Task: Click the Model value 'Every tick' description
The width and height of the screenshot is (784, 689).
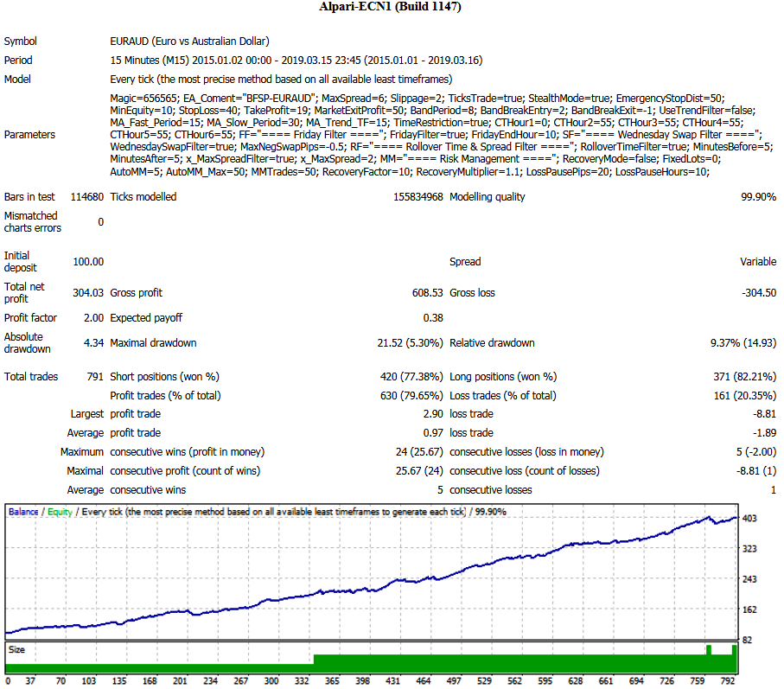Action: point(281,79)
